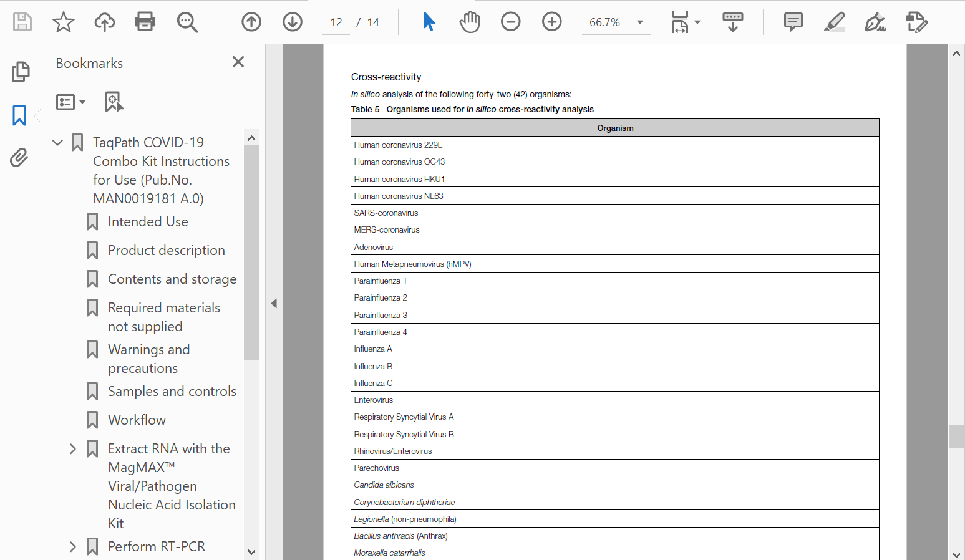The image size is (965, 560).
Task: Click the Candida albicans table row
Action: 615,485
